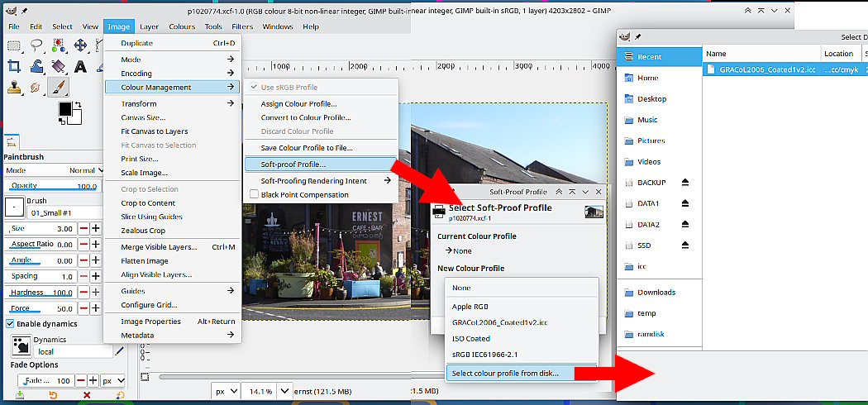Viewport: 868px width, 405px height.
Task: Select the Rectangle Select tool
Action: coord(14,45)
